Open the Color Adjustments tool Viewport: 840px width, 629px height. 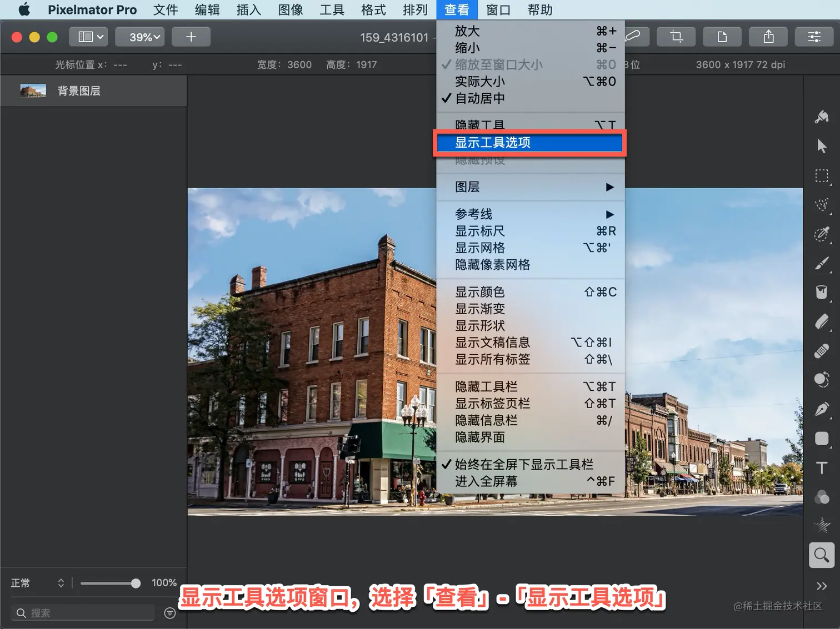(822, 497)
